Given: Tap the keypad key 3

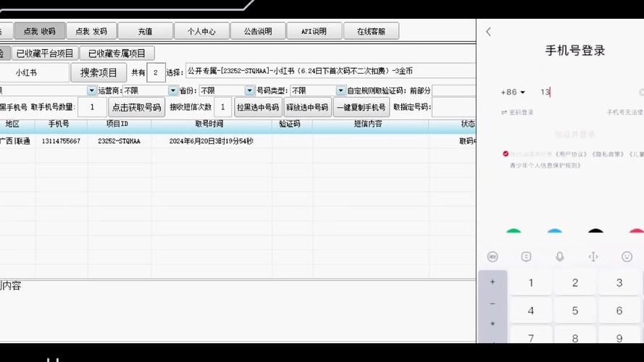Looking at the screenshot, I should click(619, 283).
